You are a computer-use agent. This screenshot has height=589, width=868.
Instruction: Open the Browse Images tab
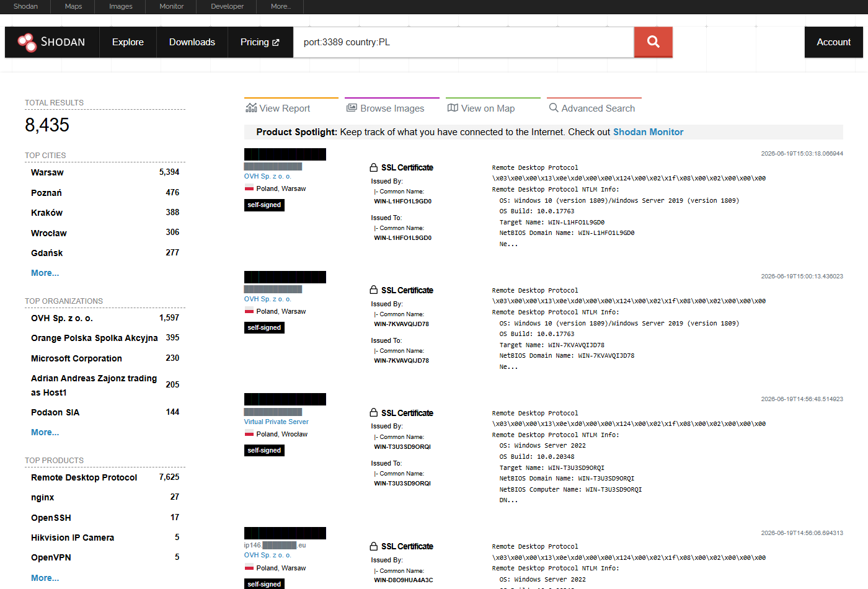[392, 107]
